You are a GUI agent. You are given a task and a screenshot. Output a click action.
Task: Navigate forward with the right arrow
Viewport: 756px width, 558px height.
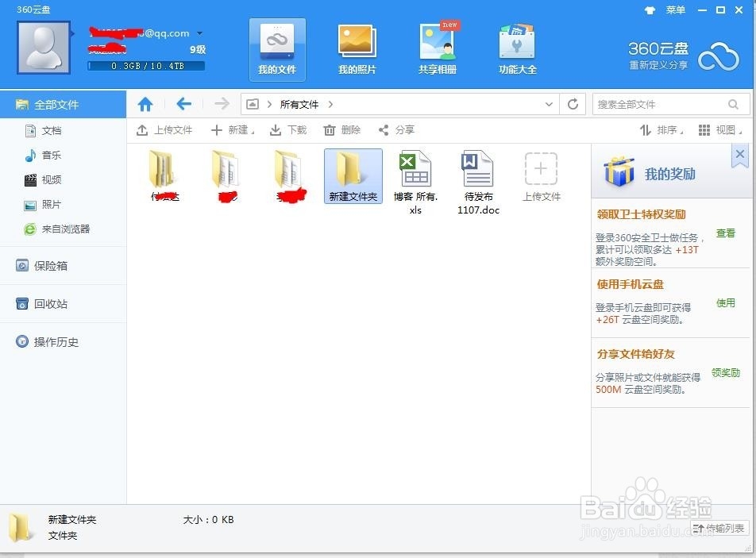pyautogui.click(x=222, y=104)
